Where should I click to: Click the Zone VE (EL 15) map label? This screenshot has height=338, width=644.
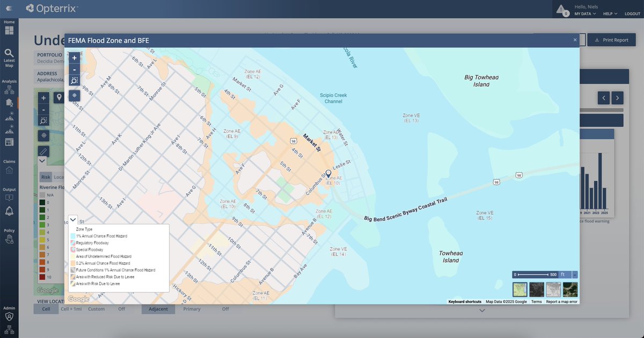(485, 215)
